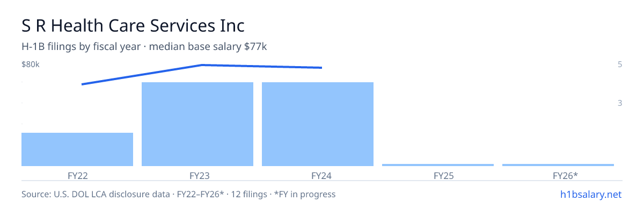Click the FY23 axis label

pyautogui.click(x=197, y=175)
